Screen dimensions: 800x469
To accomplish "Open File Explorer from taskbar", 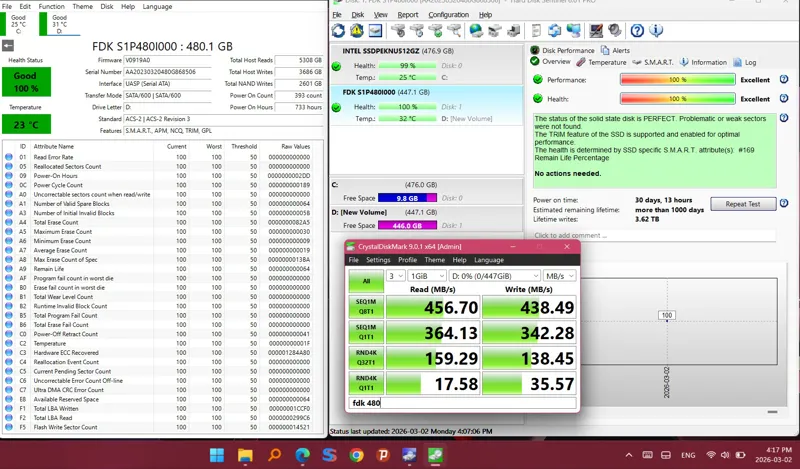I will 245,455.
